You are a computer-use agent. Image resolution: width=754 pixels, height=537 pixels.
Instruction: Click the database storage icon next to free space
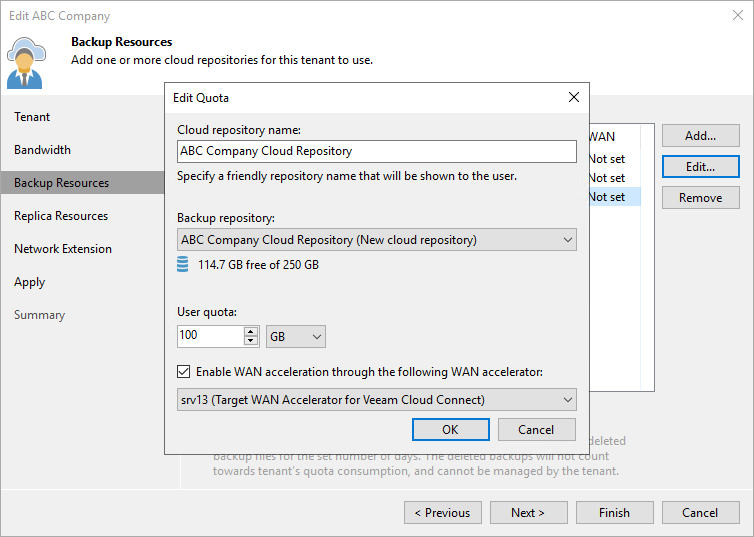click(x=183, y=264)
